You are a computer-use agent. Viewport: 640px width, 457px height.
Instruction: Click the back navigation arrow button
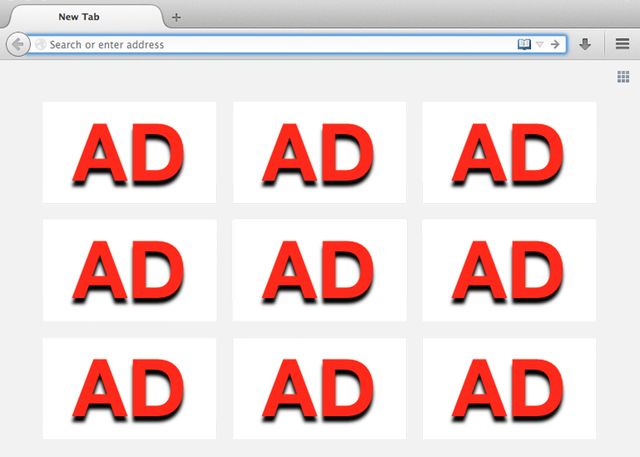point(16,45)
